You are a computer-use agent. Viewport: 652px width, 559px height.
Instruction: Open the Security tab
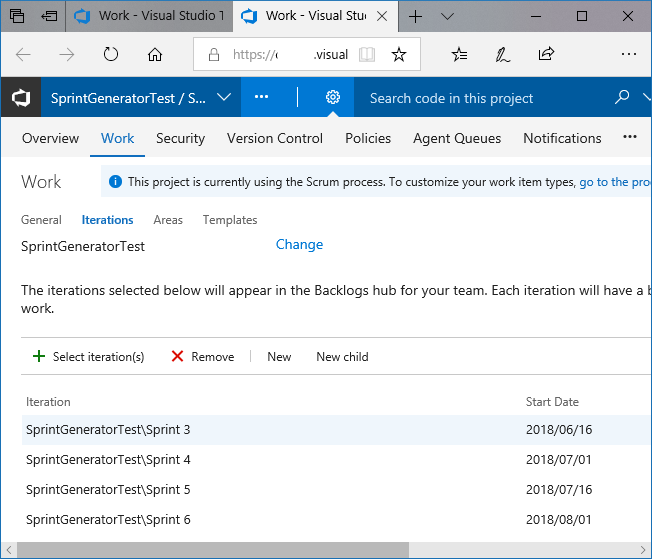tap(180, 138)
